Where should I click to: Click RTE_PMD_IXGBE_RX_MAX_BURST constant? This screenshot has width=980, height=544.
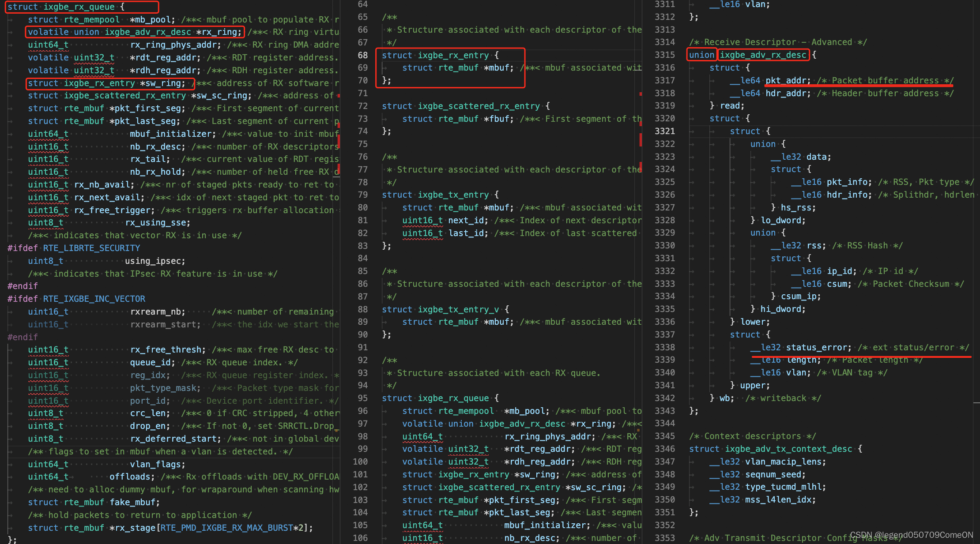pos(227,528)
